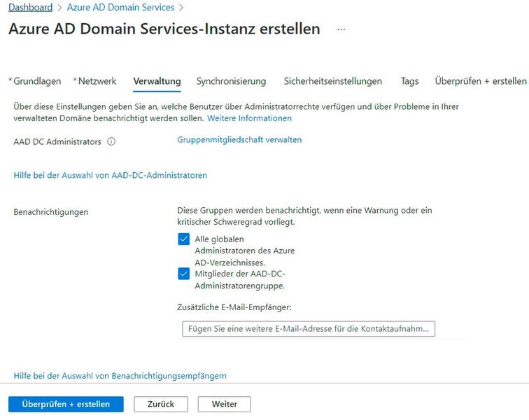
Task: Click the blue Überprüfen + erstellen button
Action: pos(66,404)
